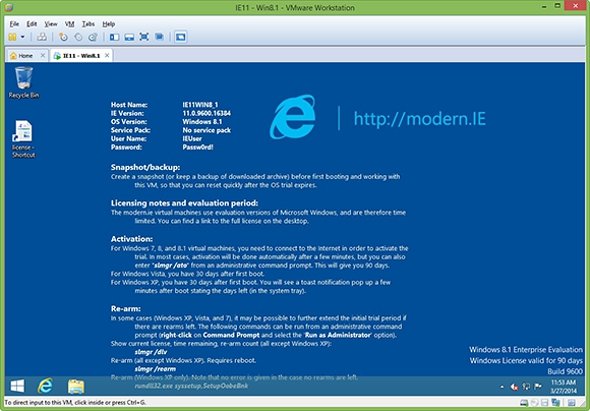The height and width of the screenshot is (411, 590).
Task: Open the Tabs menu
Action: 88,24
